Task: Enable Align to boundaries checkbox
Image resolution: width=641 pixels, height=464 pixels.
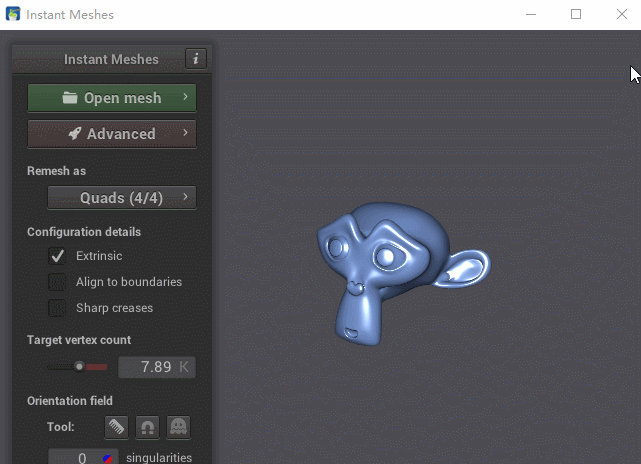Action: pos(57,282)
